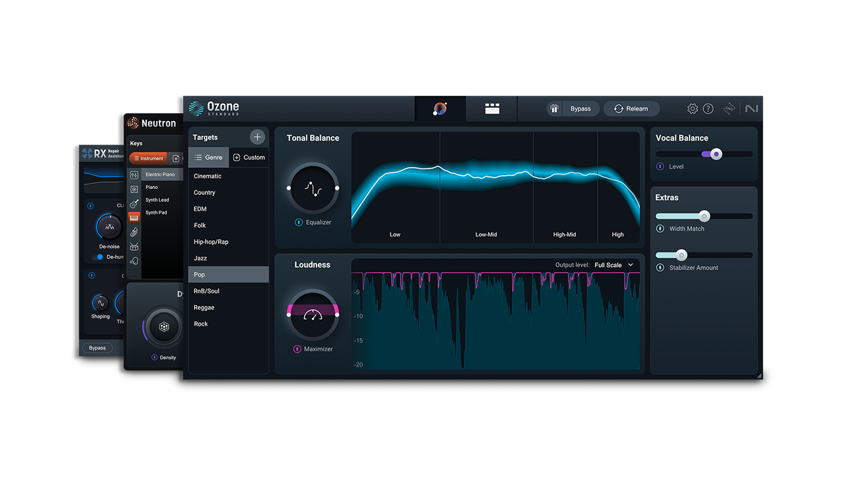Toggle Equalizer power button

[x=298, y=222]
